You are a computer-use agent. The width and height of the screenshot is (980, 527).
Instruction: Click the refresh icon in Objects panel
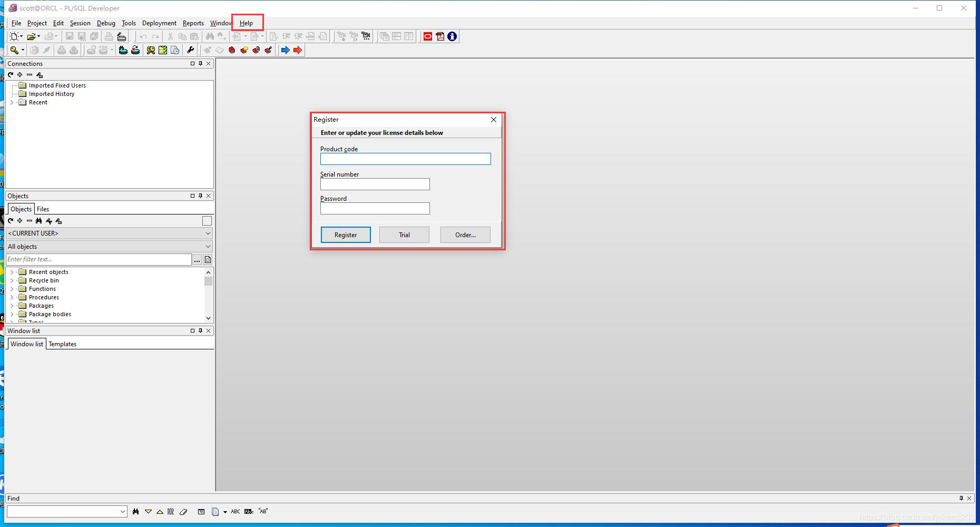pos(11,221)
